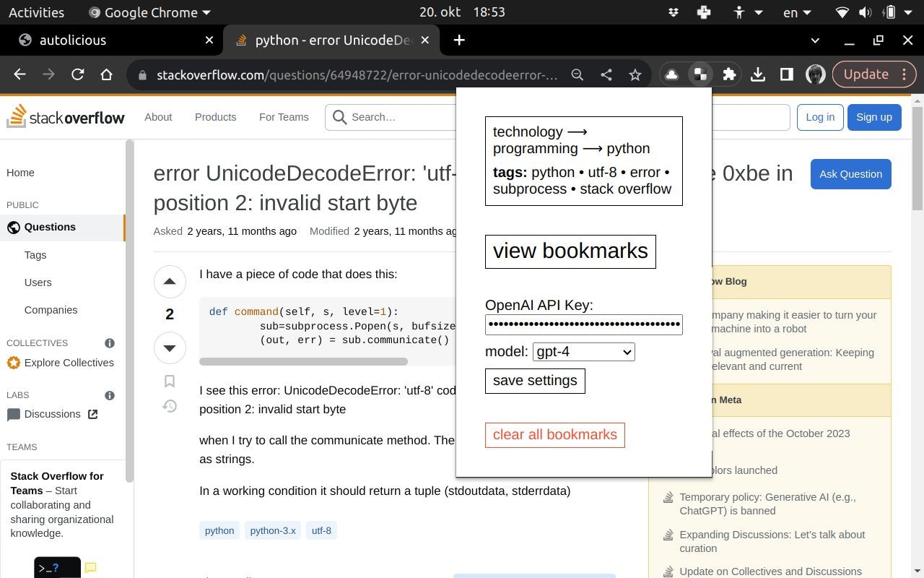The height and width of the screenshot is (578, 924).
Task: Click the code block horizontal scrollbar
Action: pos(304,361)
